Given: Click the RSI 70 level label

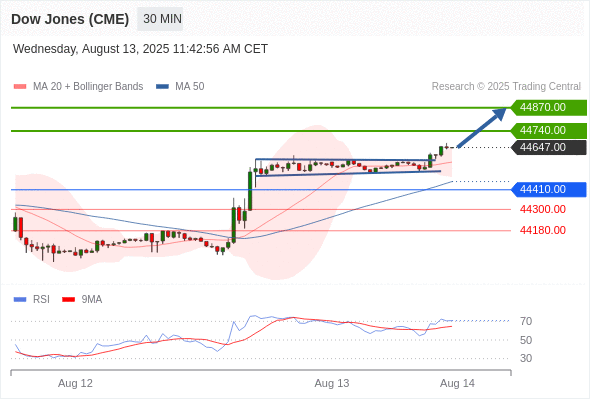Looking at the screenshot, I should click(x=526, y=321).
